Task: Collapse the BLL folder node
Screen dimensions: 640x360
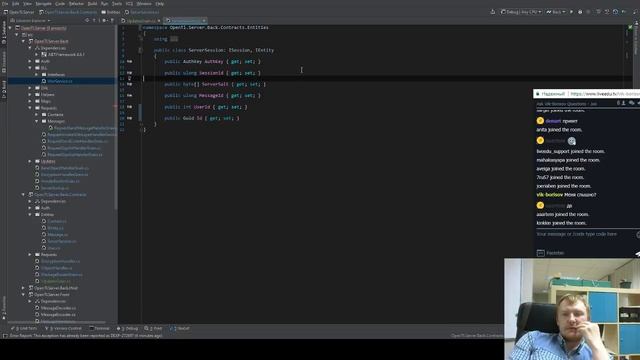Action: pos(30,68)
